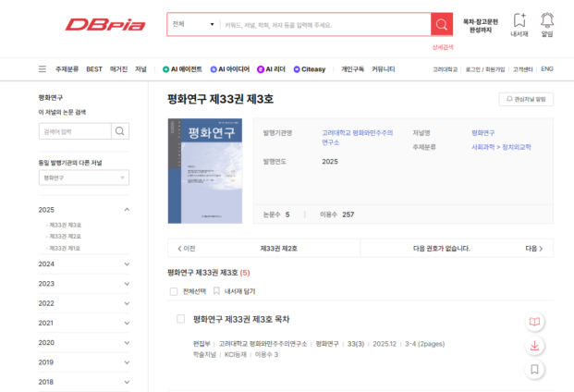This screenshot has width=574, height=392.
Task: Download the article with download icon
Action: point(534,346)
